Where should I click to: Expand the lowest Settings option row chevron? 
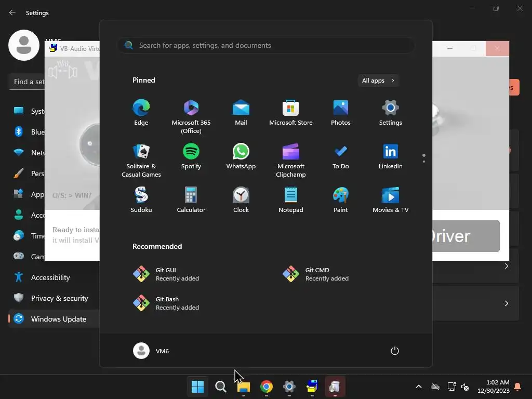[x=506, y=303]
